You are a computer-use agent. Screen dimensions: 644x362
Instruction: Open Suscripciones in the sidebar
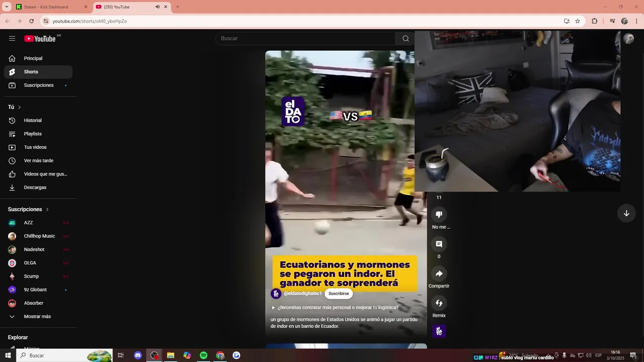coord(38,85)
